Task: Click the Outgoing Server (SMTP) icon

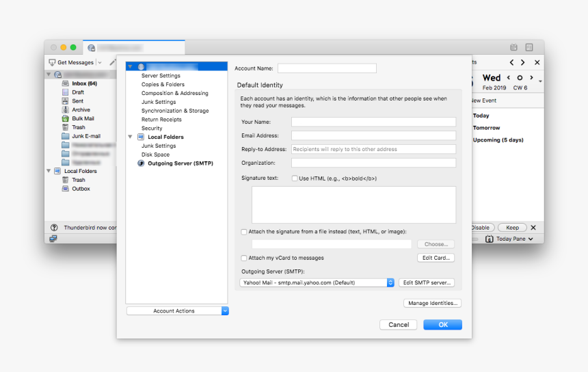Action: 141,163
